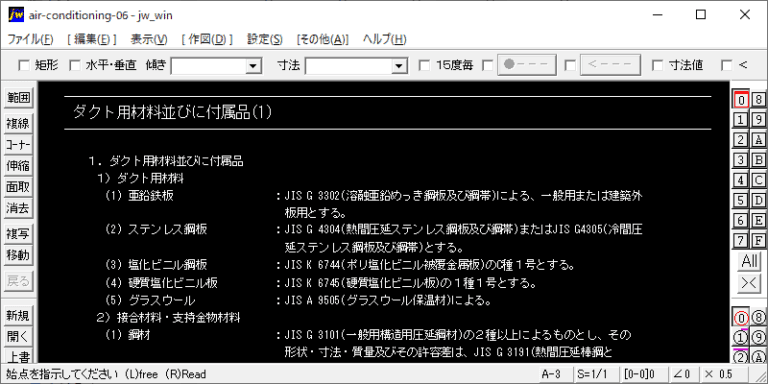Click the >< layer invert button
768x384 pixels.
pyautogui.click(x=749, y=284)
